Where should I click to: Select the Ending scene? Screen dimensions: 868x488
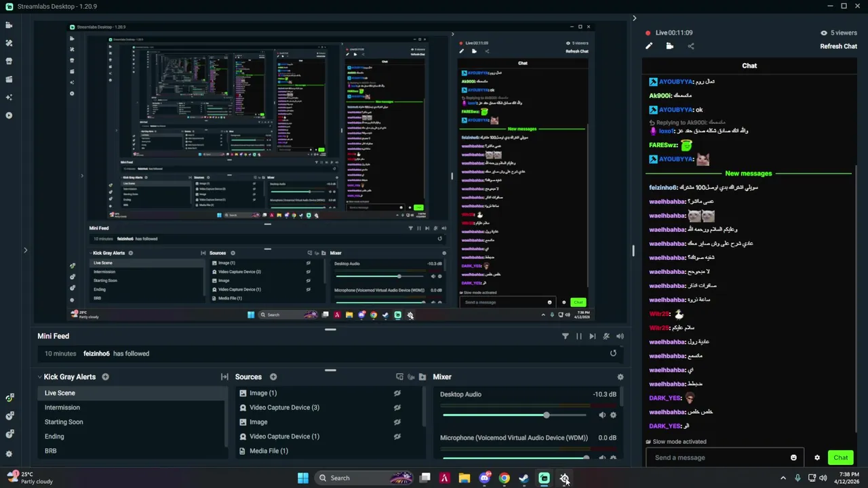[132, 436]
